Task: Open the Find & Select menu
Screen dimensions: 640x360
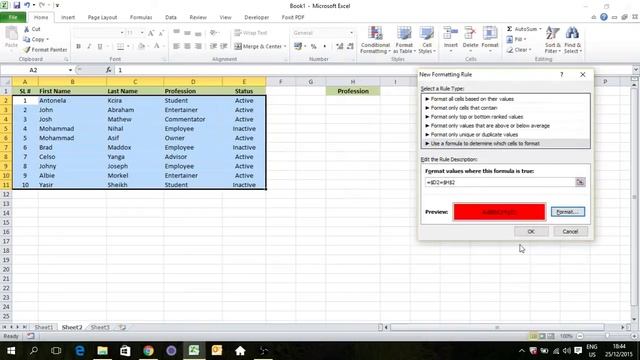Action: pyautogui.click(x=573, y=40)
